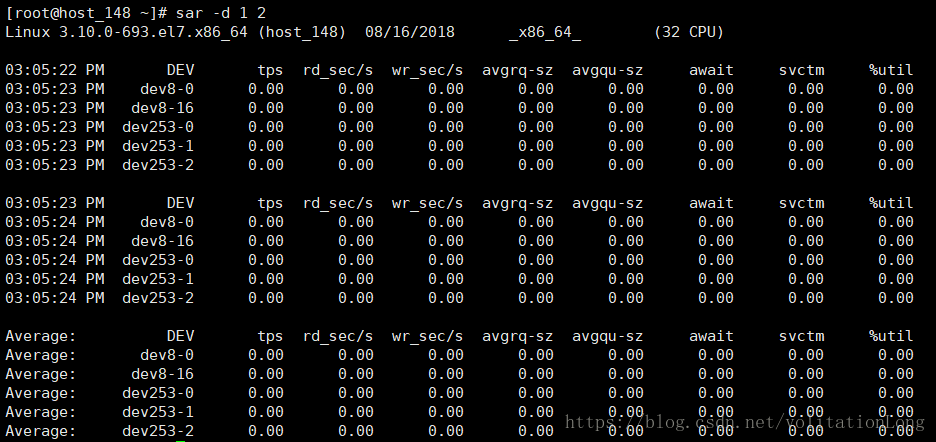
Task: Click 'await' header in the 03:05:22 PM row
Action: [x=711, y=70]
